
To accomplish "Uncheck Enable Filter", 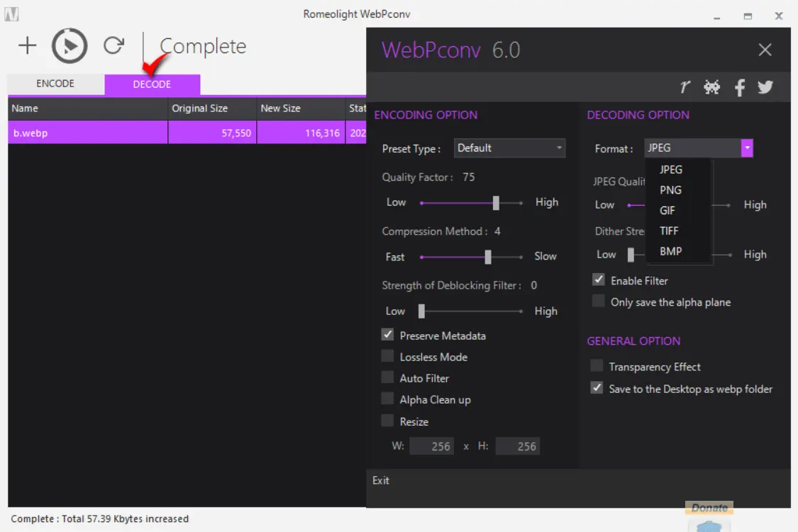I will [x=599, y=280].
